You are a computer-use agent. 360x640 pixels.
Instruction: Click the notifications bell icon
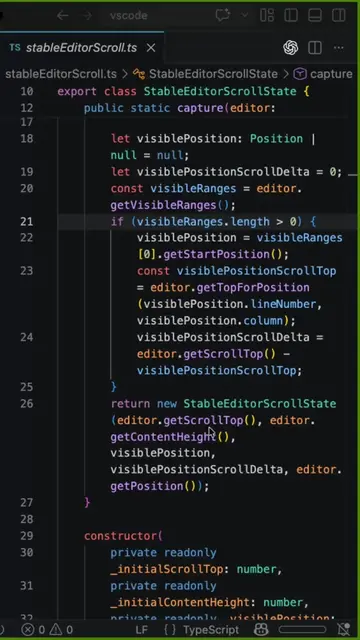tap(344, 629)
